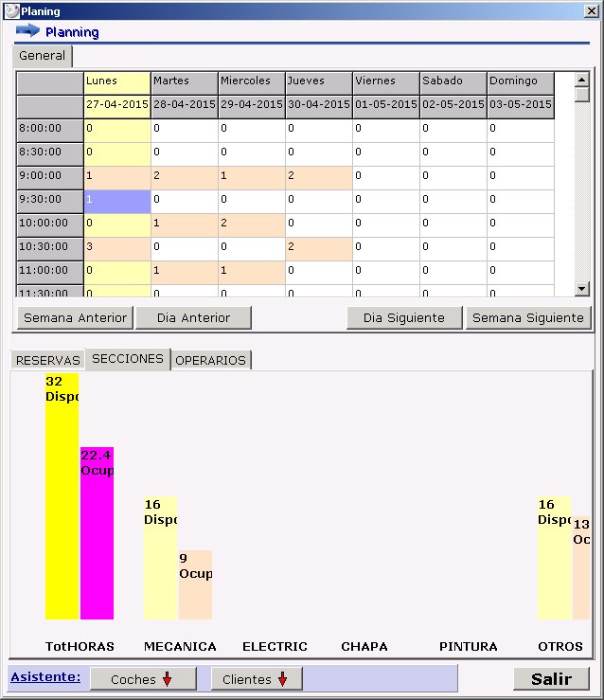Click the Salir button
Viewport: 604px width, 700px height.
(x=551, y=679)
